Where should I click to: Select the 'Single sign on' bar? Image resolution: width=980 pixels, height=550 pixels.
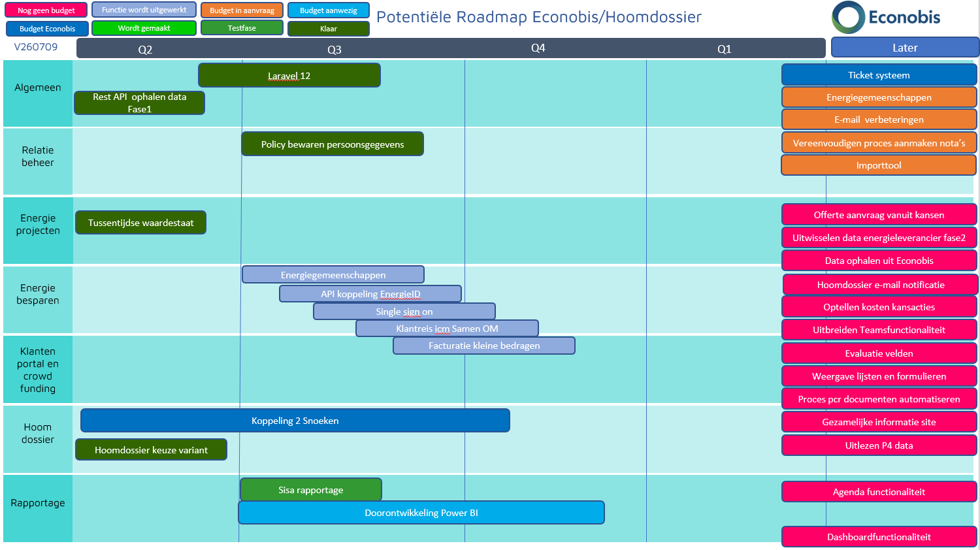point(404,312)
